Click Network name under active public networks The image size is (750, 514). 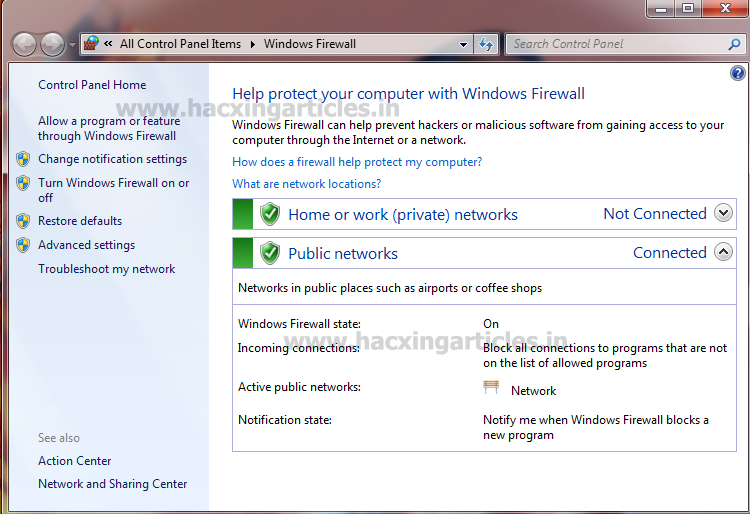coord(533,391)
